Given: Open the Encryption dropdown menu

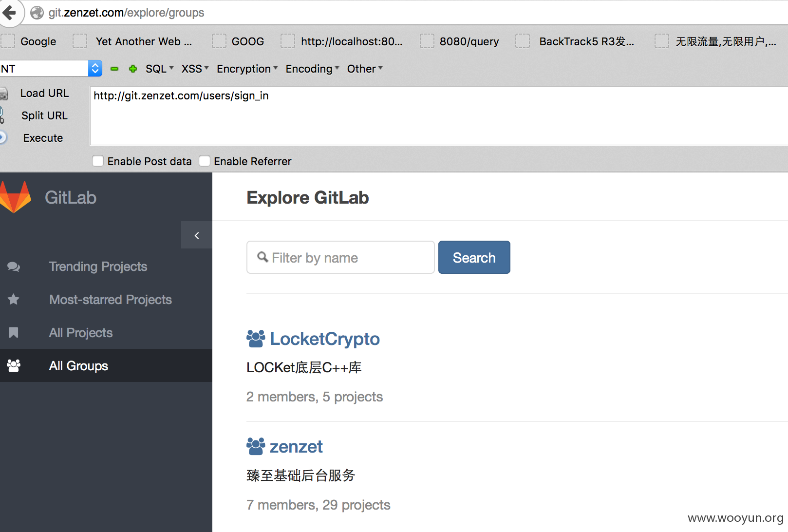Looking at the screenshot, I should pos(247,69).
